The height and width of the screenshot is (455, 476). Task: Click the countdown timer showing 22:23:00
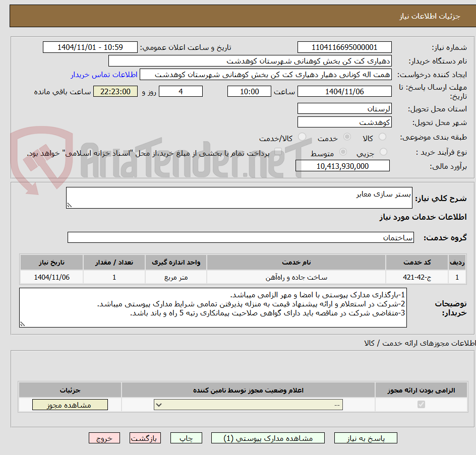coord(115,91)
